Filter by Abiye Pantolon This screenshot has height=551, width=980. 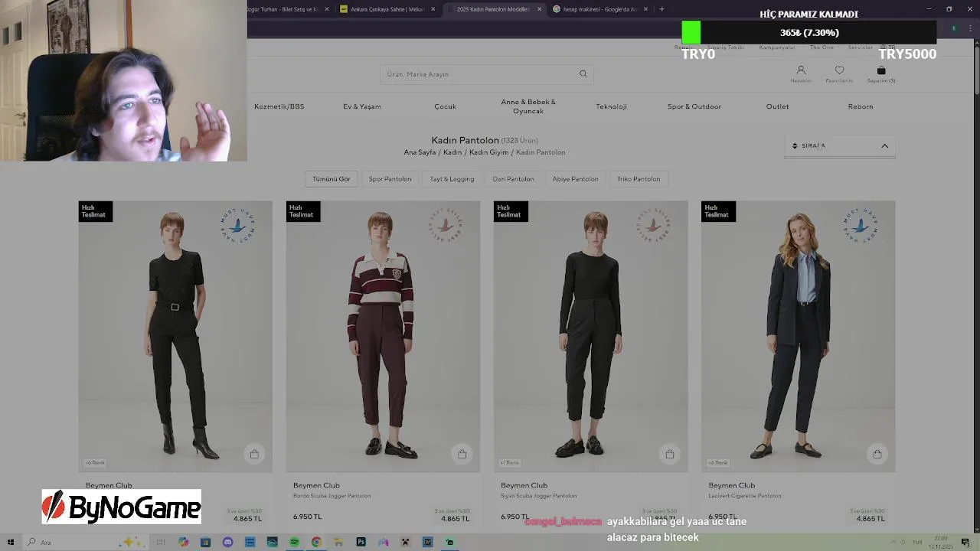[575, 179]
